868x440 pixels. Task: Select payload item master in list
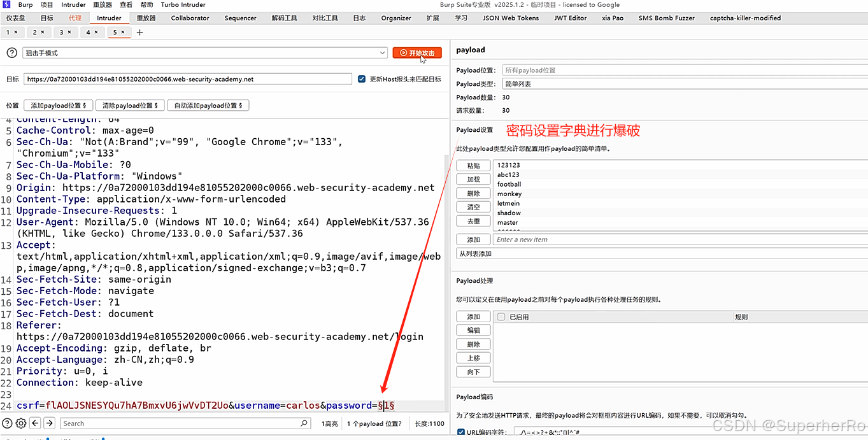click(x=681, y=222)
